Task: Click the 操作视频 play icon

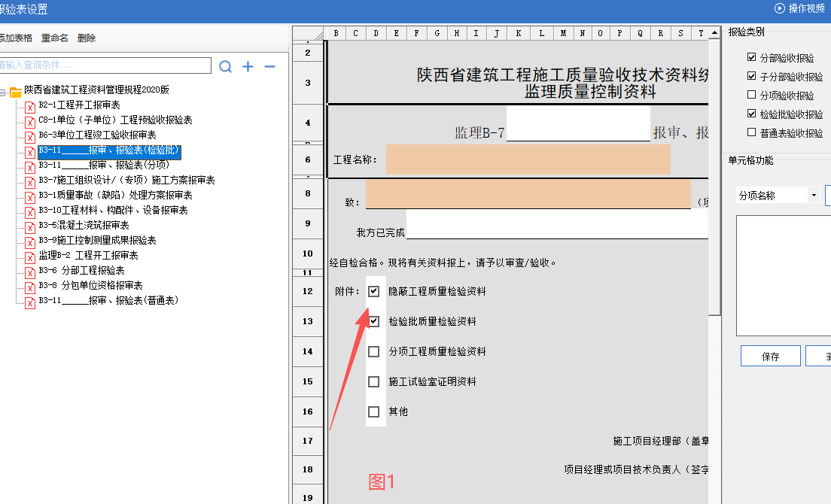Action: [x=779, y=8]
